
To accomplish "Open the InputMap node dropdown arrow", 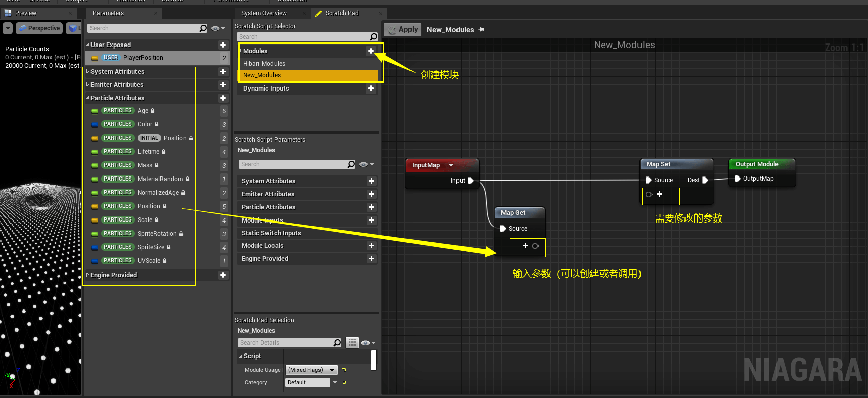I will [451, 165].
